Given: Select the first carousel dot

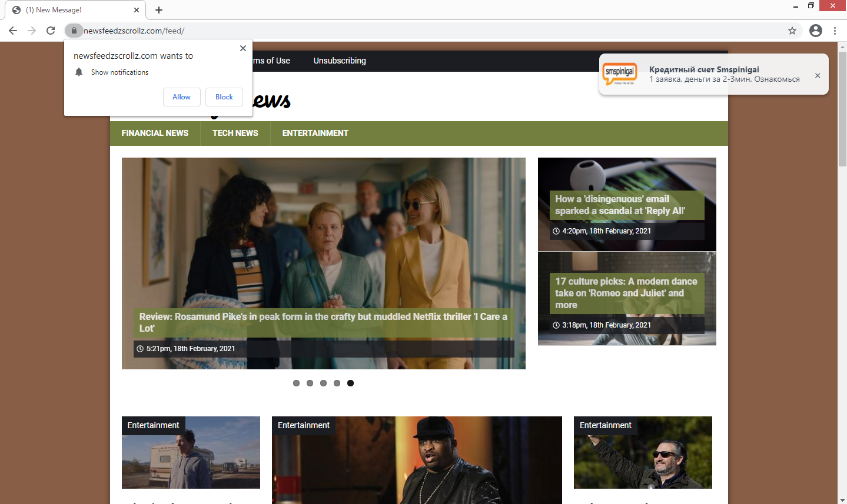Looking at the screenshot, I should [296, 383].
